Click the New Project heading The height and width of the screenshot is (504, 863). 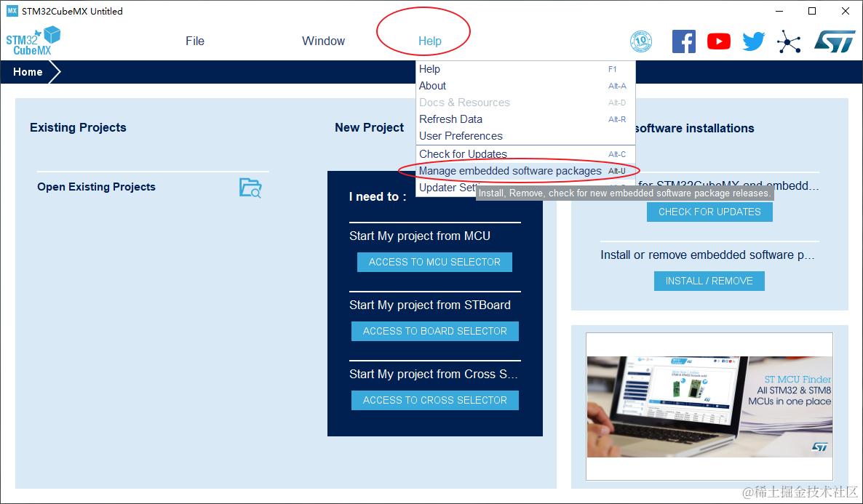[370, 128]
